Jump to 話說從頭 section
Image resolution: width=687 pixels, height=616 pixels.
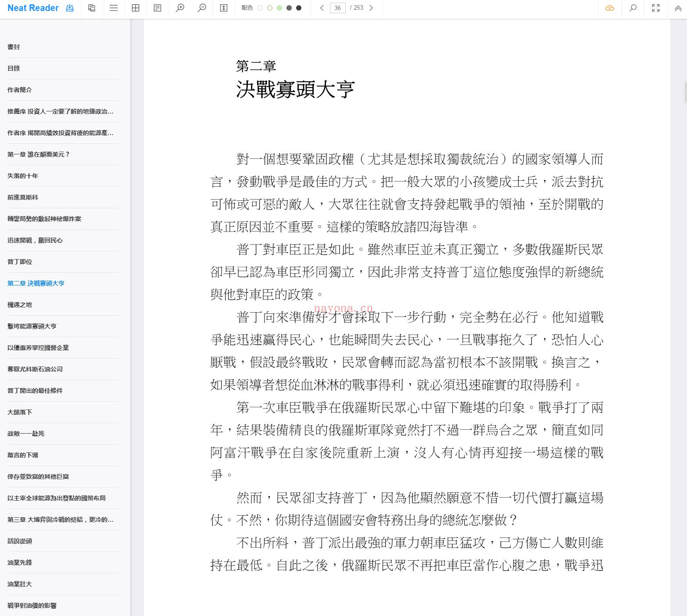(20, 541)
